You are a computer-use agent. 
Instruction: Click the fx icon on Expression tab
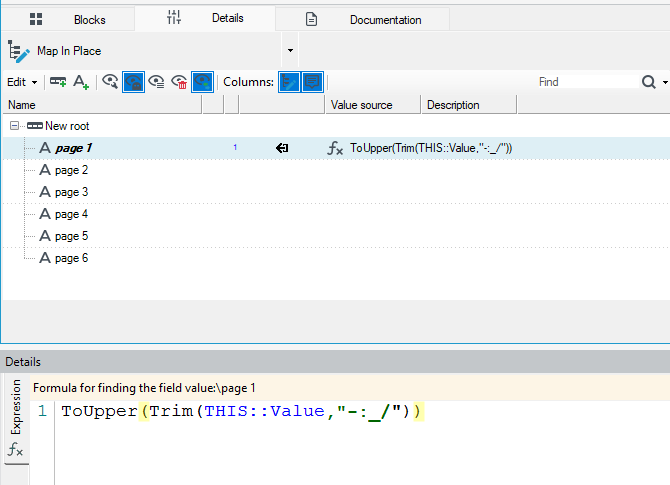pyautogui.click(x=15, y=450)
